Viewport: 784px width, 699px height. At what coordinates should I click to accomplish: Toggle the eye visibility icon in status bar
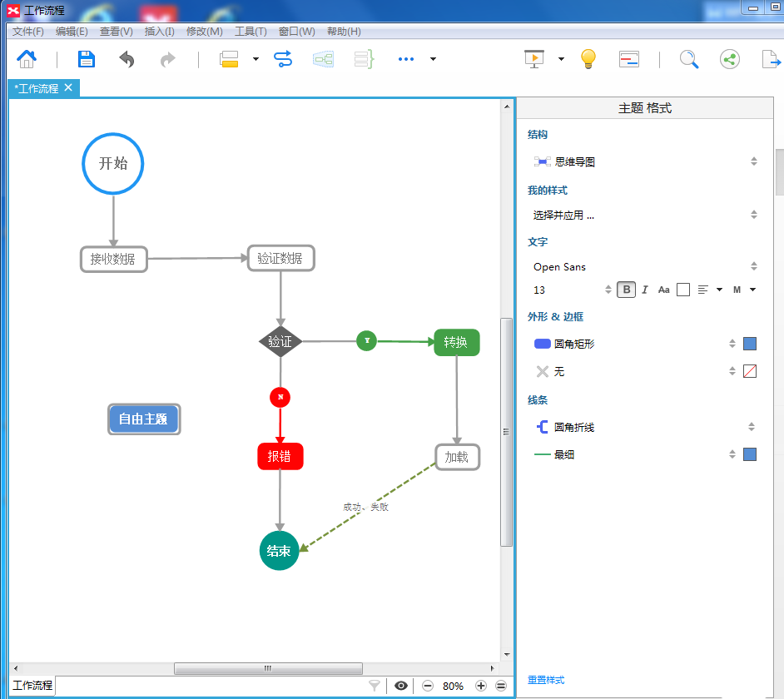(x=401, y=686)
